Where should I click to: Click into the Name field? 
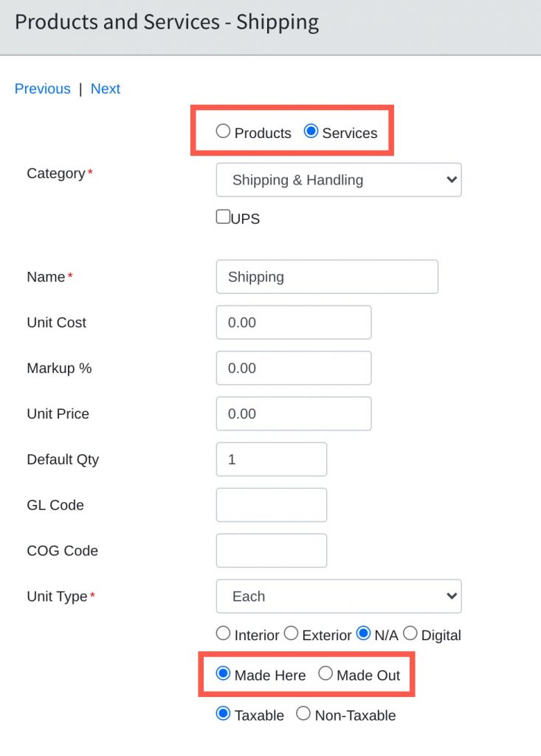[326, 276]
